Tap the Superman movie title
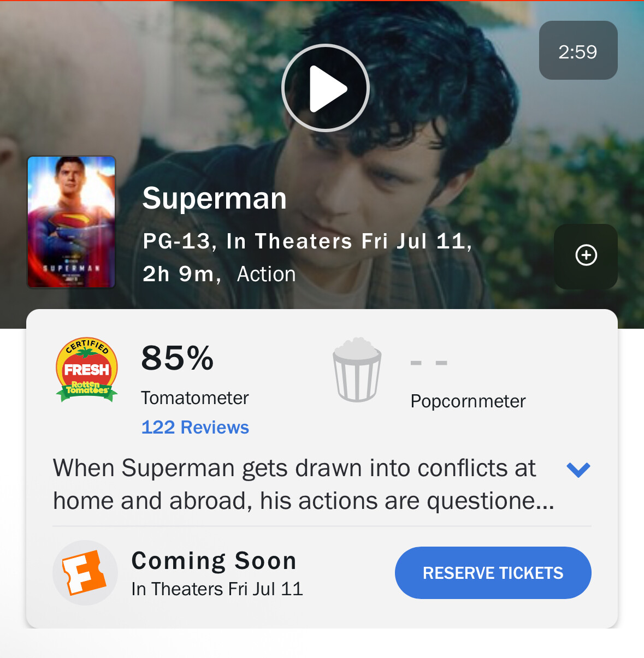The image size is (644, 658). 215,198
